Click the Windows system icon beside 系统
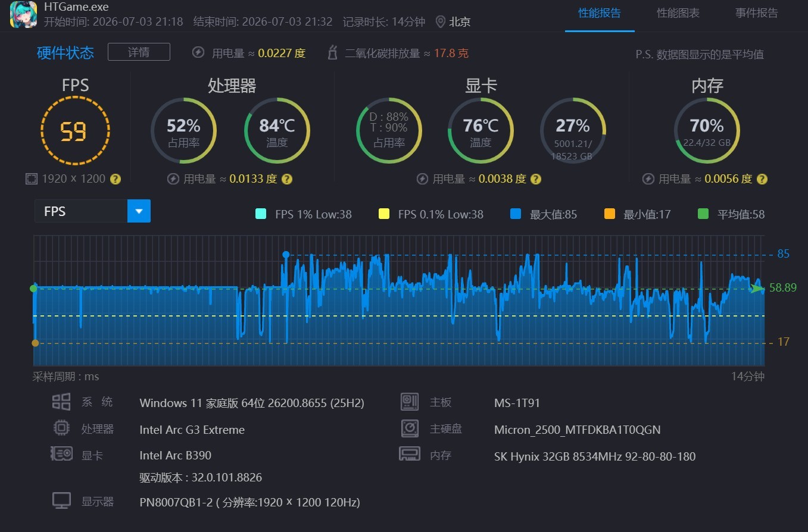808x532 pixels. [x=61, y=402]
